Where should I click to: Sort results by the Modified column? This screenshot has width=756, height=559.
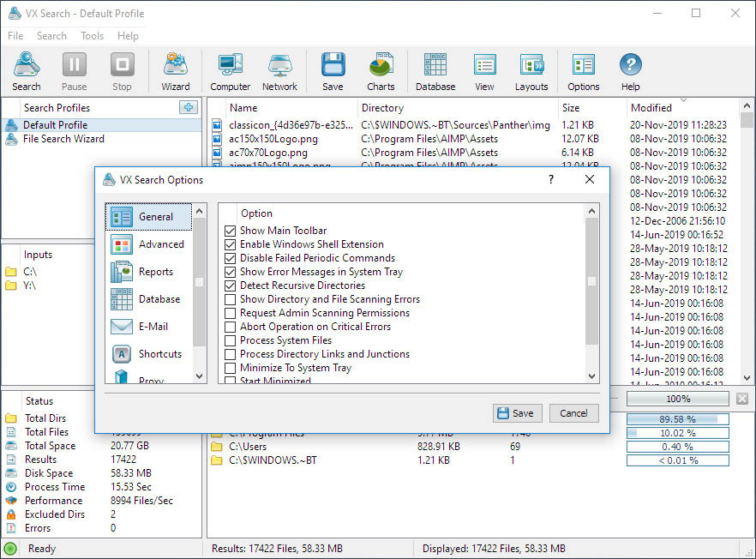coord(681,107)
